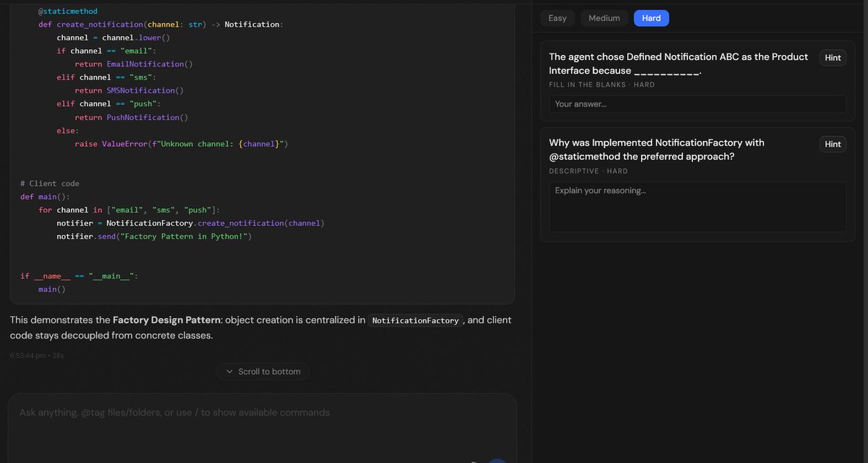
Task: Click the Scroll to bottom button
Action: coord(263,371)
